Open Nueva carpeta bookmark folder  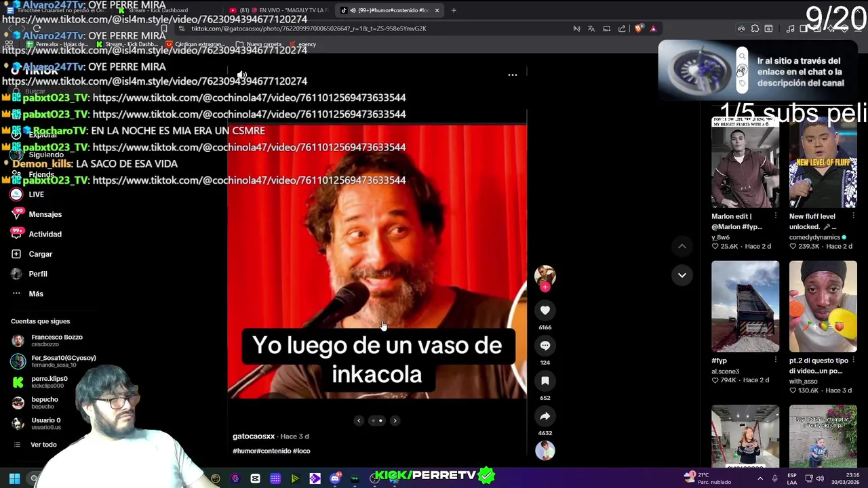(258, 44)
